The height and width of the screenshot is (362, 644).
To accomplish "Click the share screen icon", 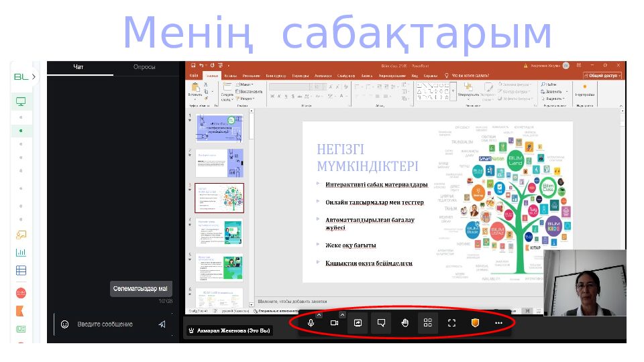I will click(358, 322).
